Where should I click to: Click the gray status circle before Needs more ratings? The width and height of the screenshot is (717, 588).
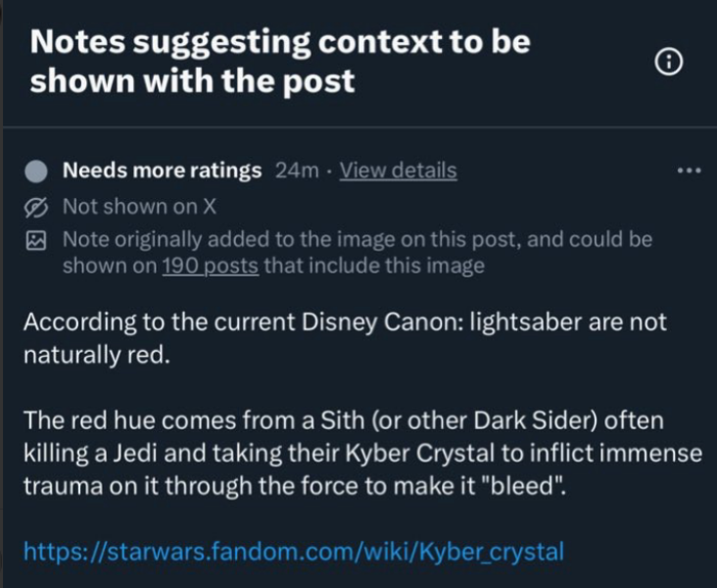pyautogui.click(x=36, y=171)
